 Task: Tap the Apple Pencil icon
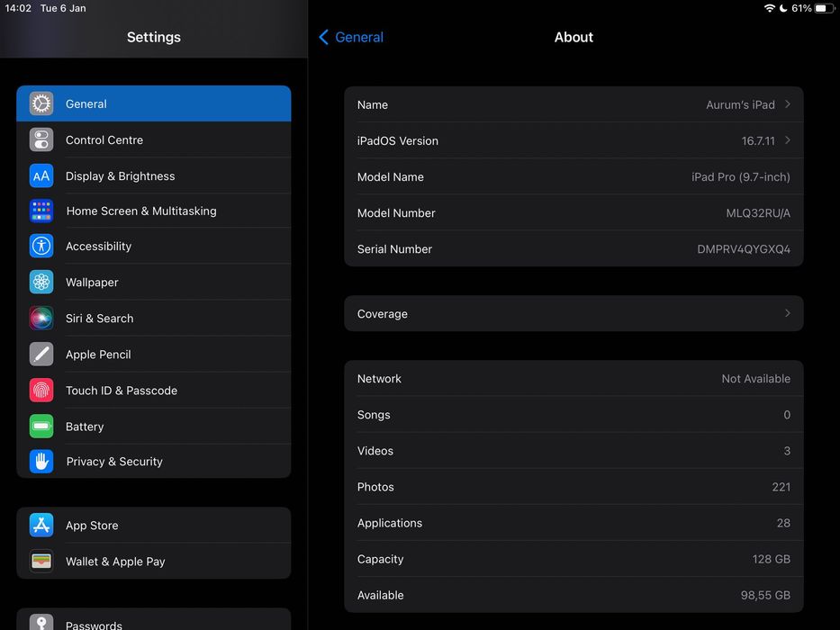(41, 354)
